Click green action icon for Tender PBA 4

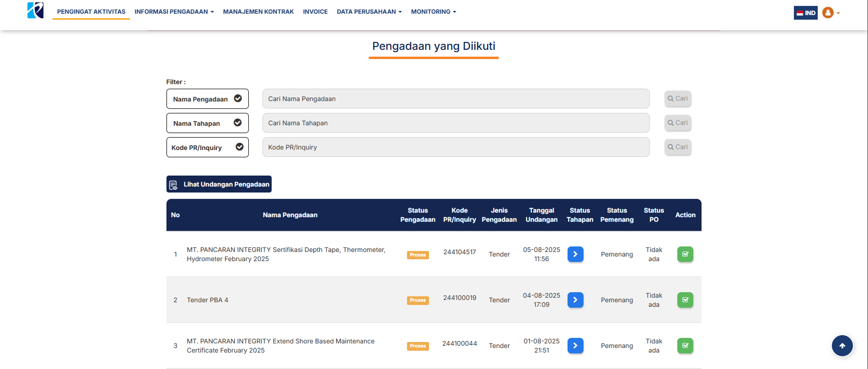tap(685, 300)
